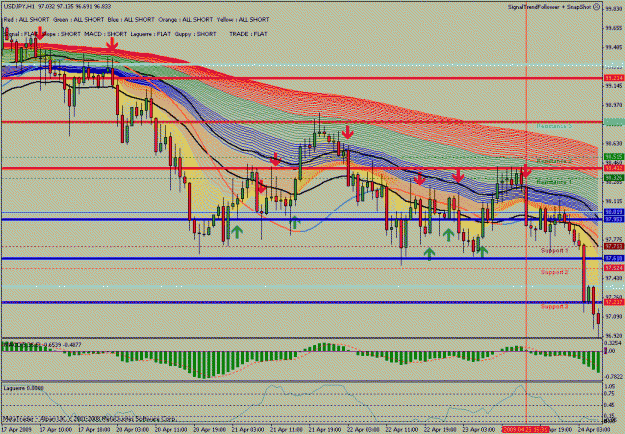Click the expert advisor smiley face icon

[597, 7]
